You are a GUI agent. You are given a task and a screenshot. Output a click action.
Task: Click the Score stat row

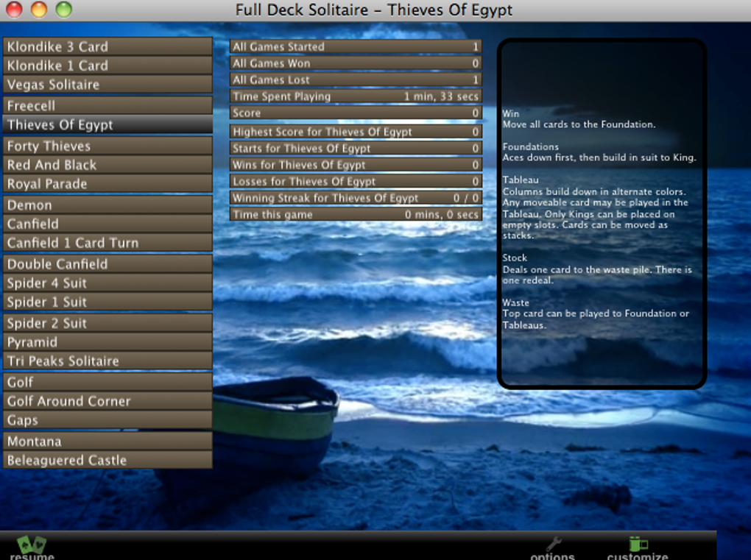pyautogui.click(x=356, y=113)
